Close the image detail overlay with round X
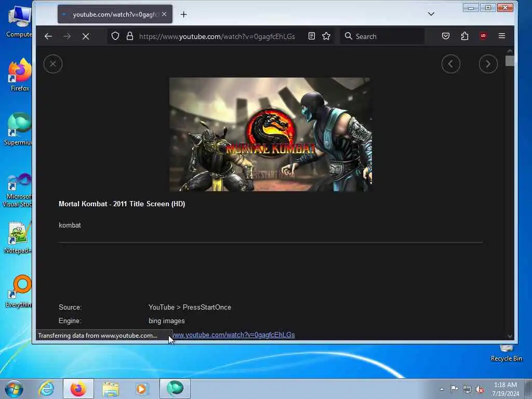Screen dimensions: 532x399 53,64
